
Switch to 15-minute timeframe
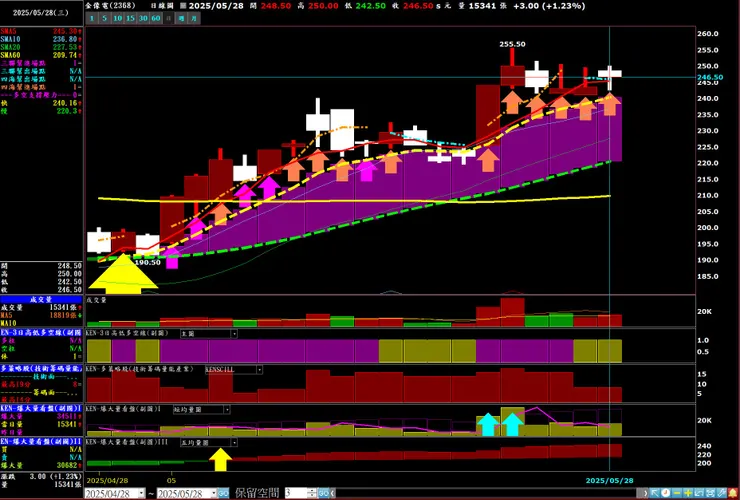click(130, 18)
